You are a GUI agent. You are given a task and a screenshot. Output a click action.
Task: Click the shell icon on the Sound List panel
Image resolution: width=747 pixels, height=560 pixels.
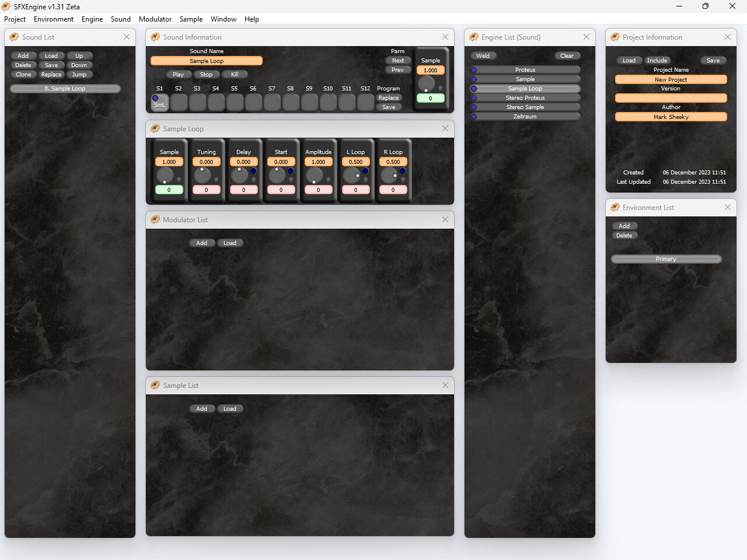pos(13,37)
